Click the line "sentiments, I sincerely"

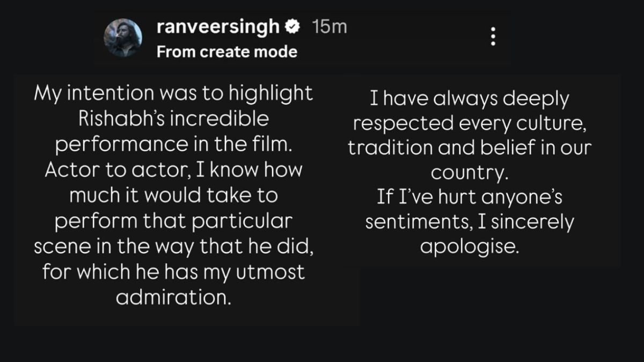coord(469,223)
